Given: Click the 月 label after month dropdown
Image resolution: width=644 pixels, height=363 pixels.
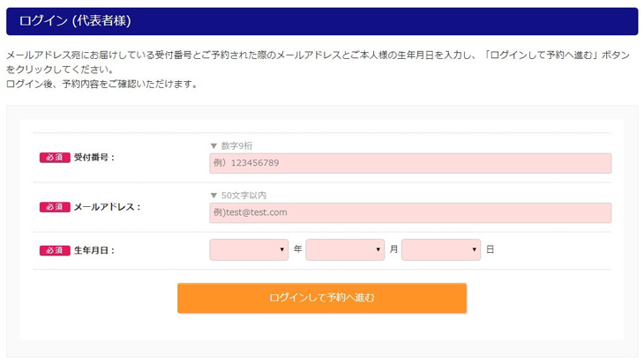Looking at the screenshot, I should point(393,250).
